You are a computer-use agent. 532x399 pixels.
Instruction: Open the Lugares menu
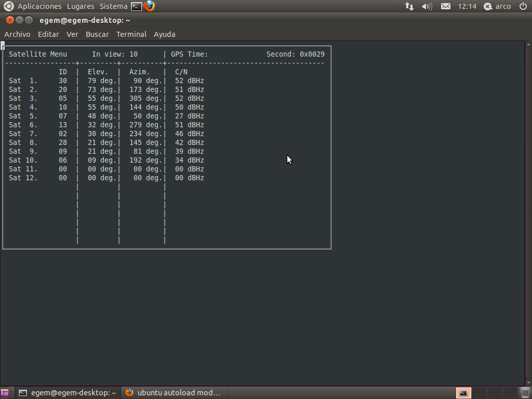[x=81, y=6]
